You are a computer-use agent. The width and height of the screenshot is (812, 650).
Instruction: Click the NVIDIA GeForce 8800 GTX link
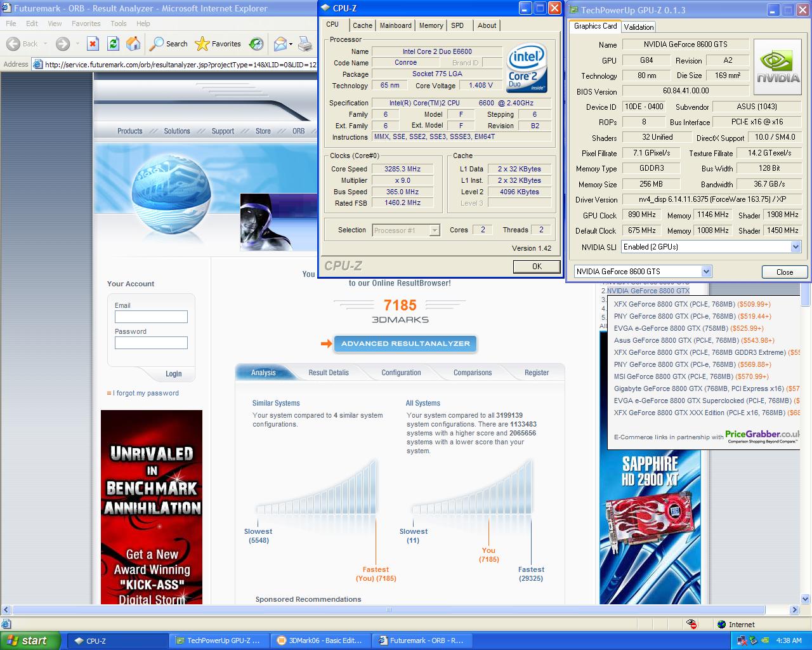coord(648,291)
